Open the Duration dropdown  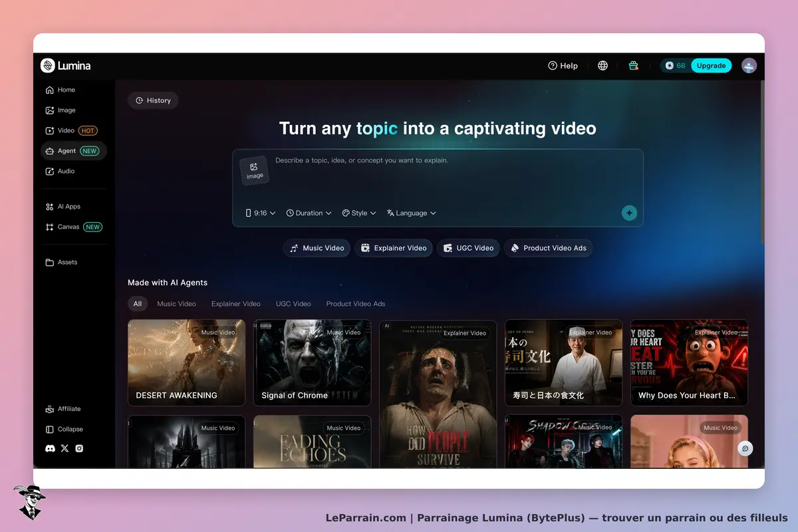(x=309, y=213)
